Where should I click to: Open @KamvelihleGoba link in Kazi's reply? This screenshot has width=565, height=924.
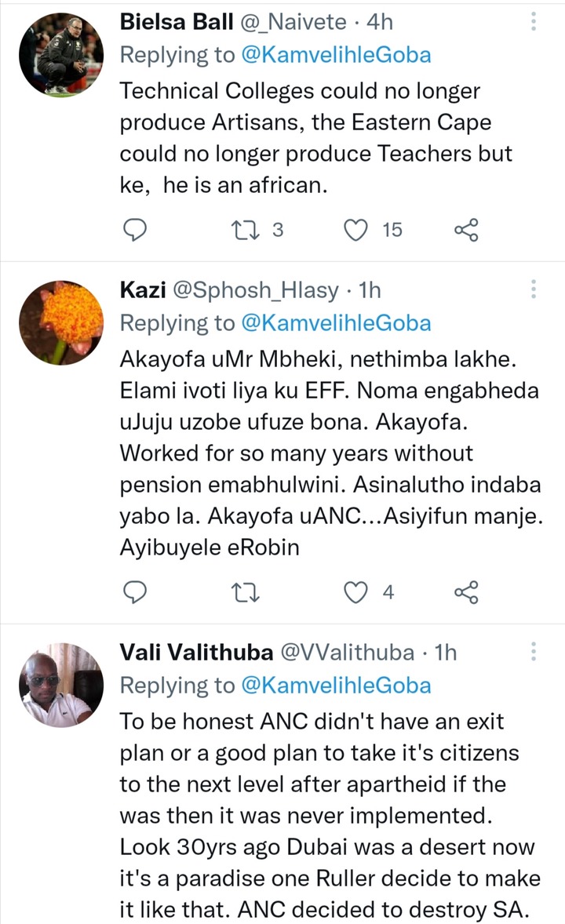336,323
